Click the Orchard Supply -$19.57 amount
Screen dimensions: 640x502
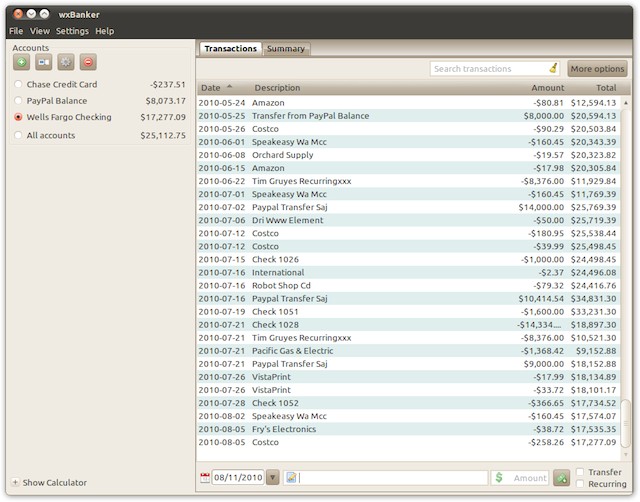tap(549, 155)
